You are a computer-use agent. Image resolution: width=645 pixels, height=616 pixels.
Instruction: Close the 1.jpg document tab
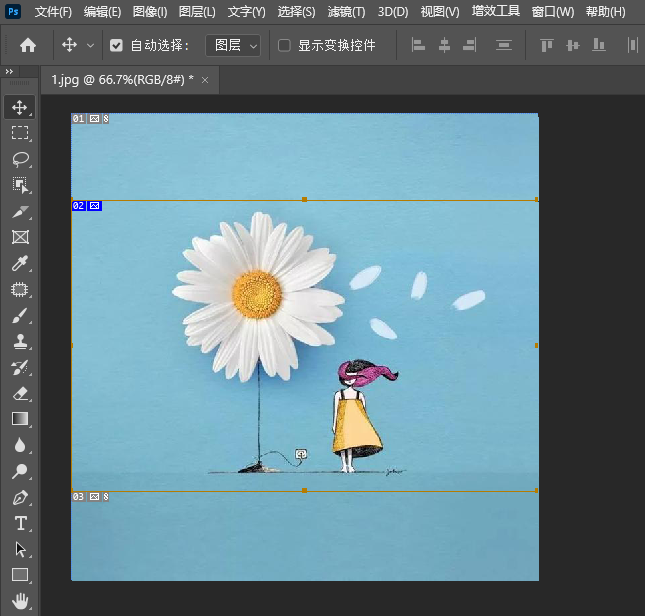tap(204, 80)
